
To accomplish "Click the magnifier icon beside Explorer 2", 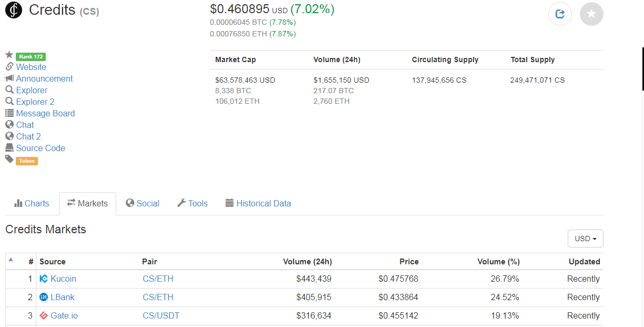I will (9, 102).
